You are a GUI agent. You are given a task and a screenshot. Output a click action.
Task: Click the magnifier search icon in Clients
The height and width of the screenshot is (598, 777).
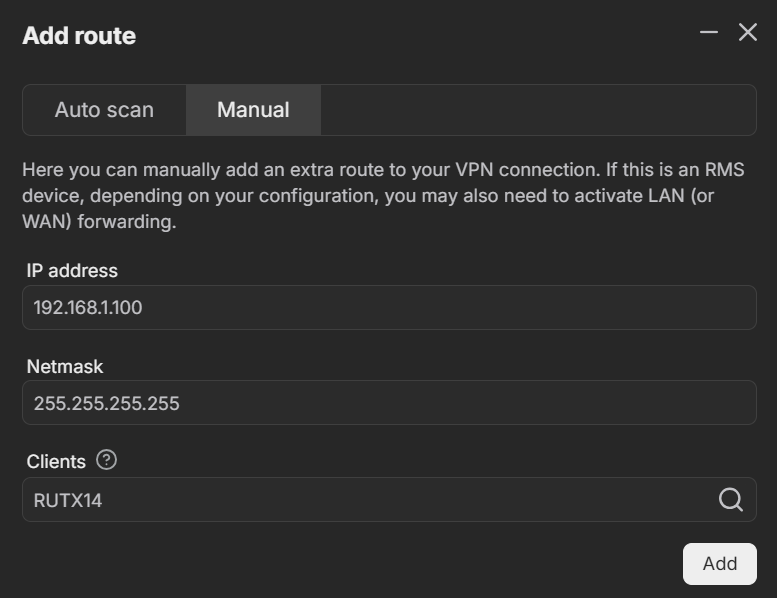click(731, 500)
